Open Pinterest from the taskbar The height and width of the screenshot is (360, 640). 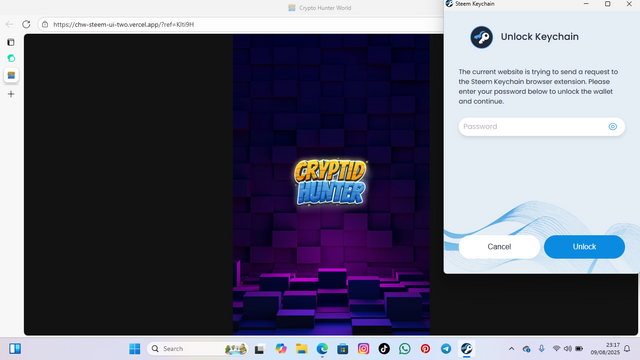pyautogui.click(x=425, y=349)
